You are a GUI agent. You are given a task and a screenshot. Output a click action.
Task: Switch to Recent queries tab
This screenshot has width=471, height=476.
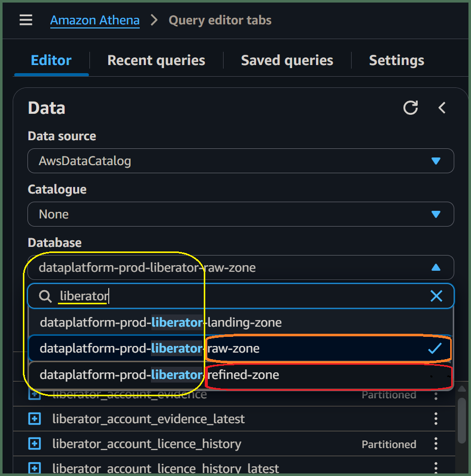pos(156,60)
